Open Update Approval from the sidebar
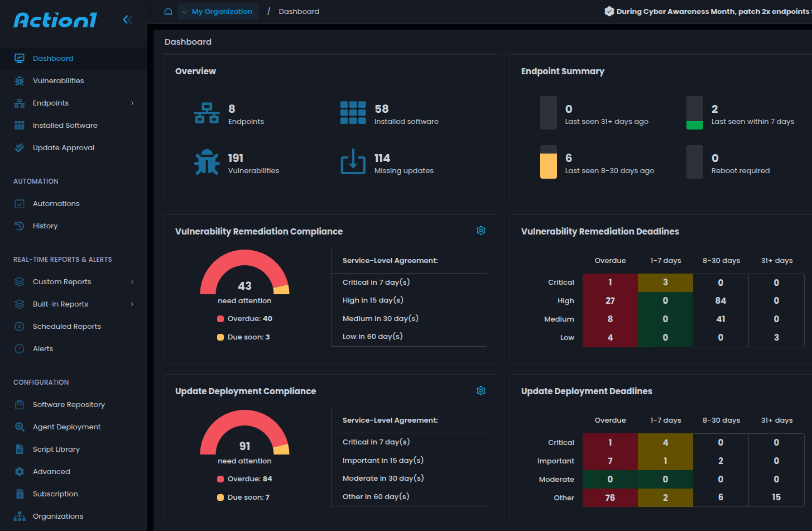Viewport: 812px width, 531px height. click(63, 148)
